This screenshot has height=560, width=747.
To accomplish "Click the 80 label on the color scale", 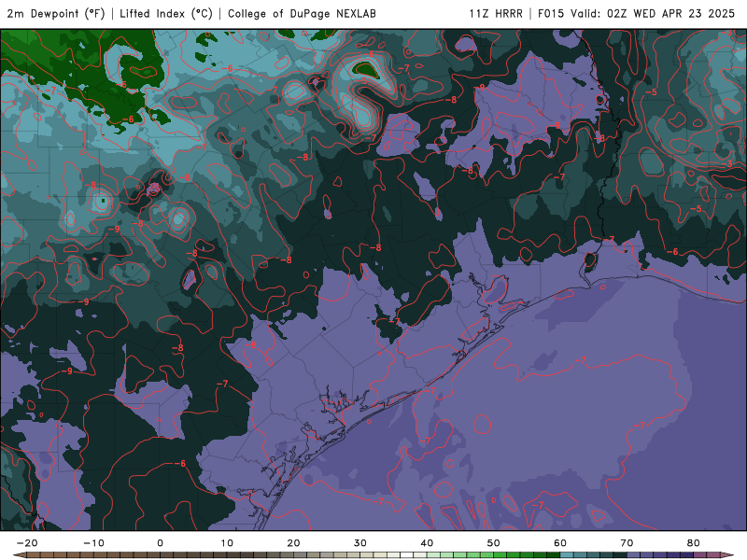I will 694,543.
